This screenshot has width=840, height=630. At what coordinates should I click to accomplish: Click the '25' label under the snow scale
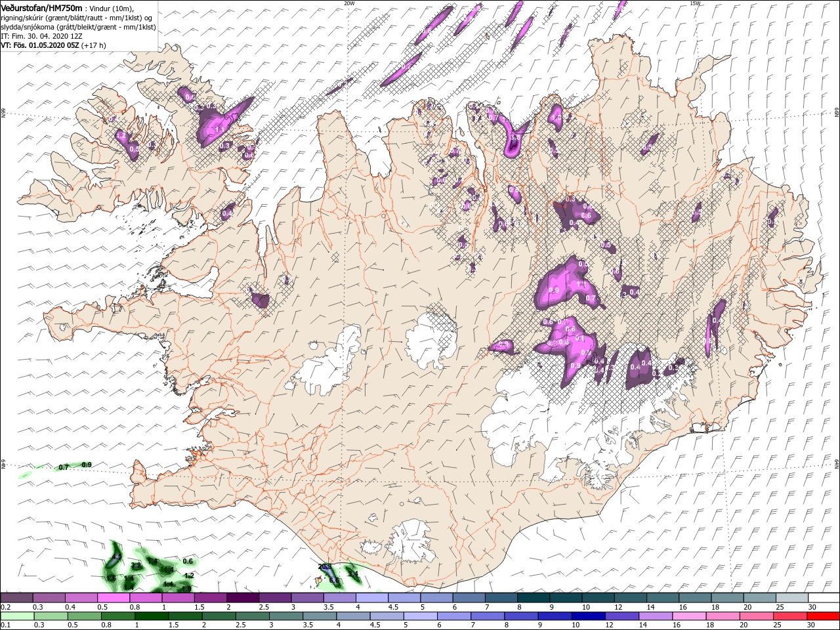coord(780,608)
